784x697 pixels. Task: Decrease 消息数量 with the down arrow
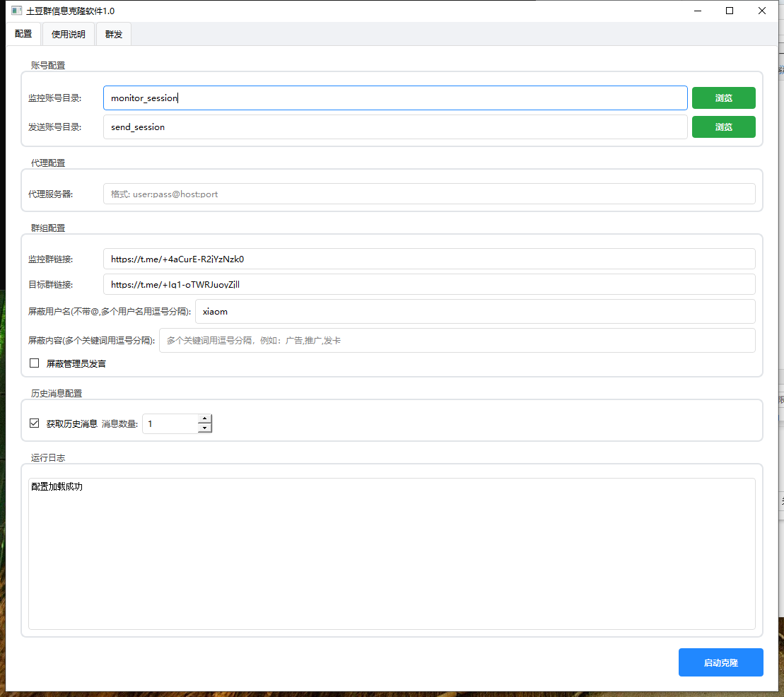pyautogui.click(x=205, y=428)
